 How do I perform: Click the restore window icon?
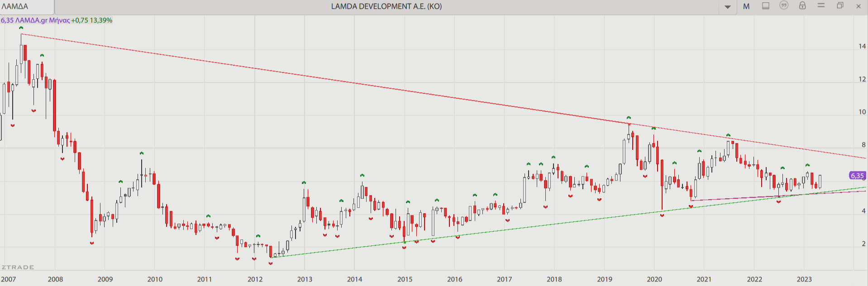(x=840, y=6)
